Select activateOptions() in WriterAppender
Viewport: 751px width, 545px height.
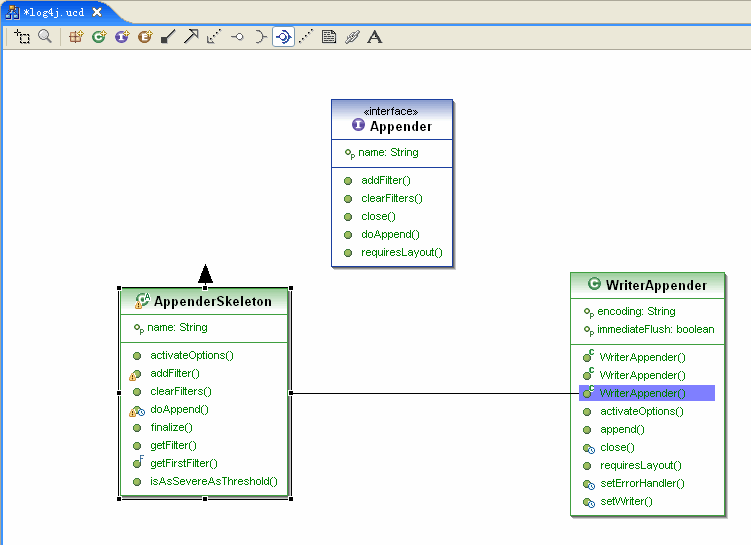(642, 411)
